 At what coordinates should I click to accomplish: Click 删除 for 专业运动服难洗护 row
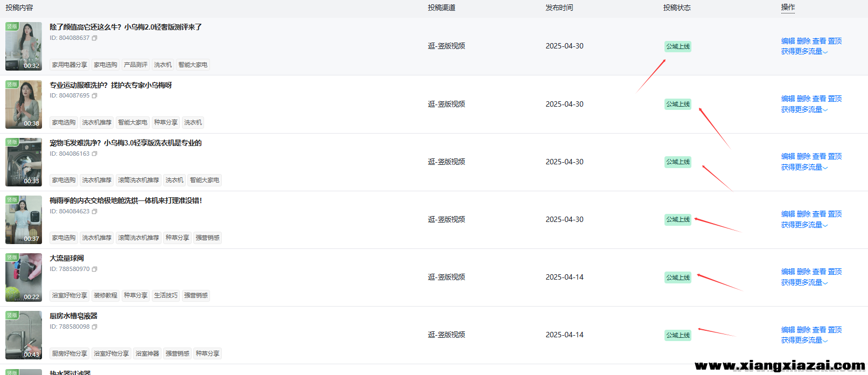(x=803, y=99)
